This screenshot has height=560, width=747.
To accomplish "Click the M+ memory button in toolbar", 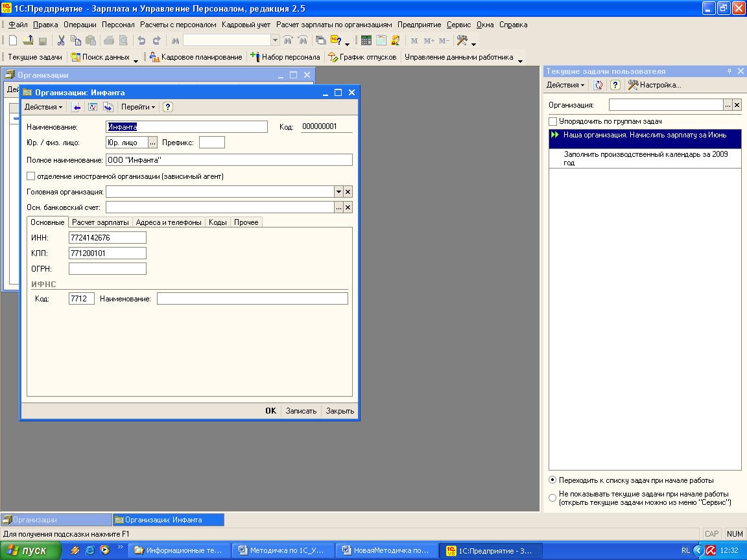I will tap(429, 41).
